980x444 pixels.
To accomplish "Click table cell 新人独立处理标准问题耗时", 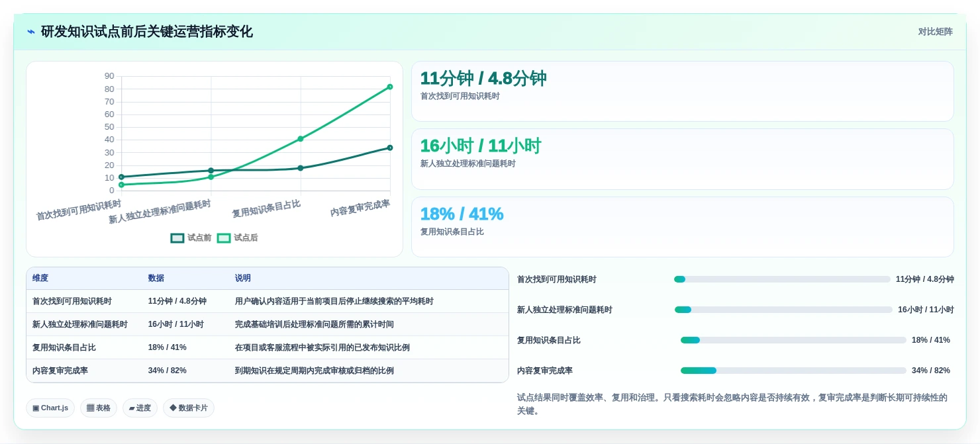I will click(80, 324).
